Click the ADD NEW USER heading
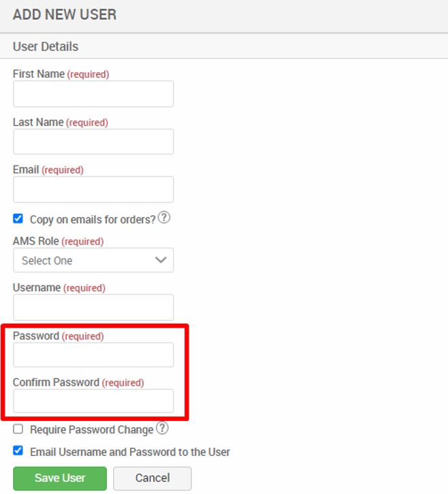The image size is (448, 494). click(x=65, y=14)
